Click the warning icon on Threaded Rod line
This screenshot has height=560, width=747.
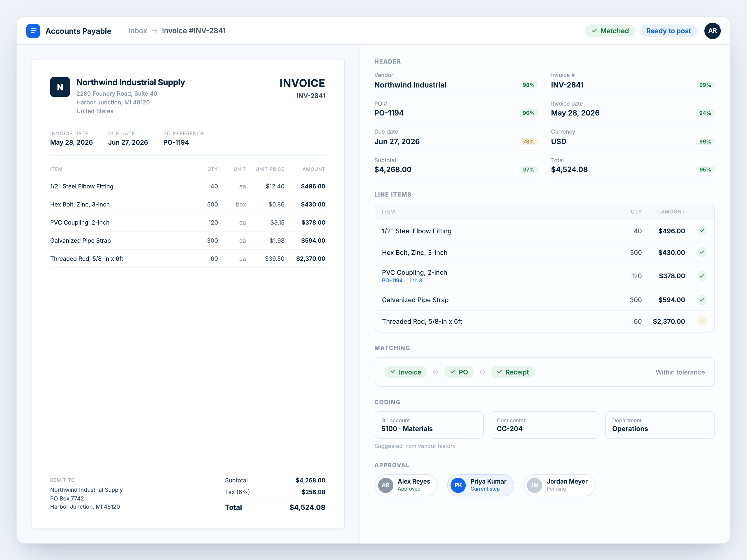pyautogui.click(x=702, y=321)
